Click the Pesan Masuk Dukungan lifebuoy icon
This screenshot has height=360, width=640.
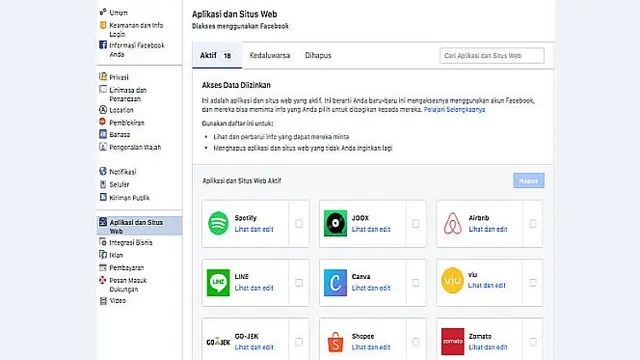tap(103, 280)
